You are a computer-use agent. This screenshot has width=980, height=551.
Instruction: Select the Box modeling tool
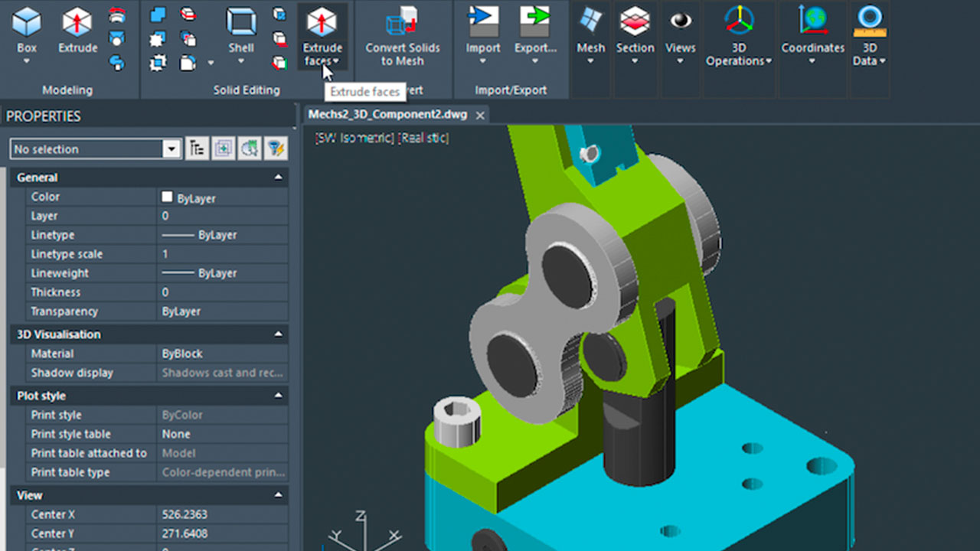click(27, 23)
